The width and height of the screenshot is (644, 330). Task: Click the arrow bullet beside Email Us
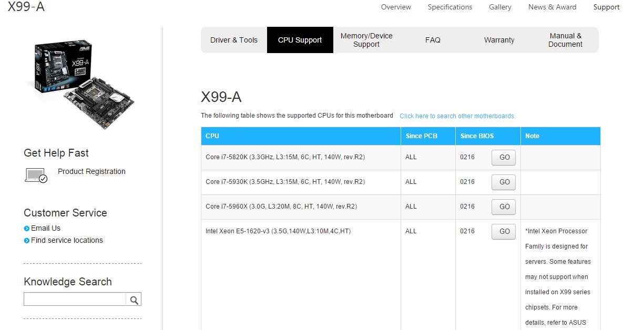[x=27, y=229]
